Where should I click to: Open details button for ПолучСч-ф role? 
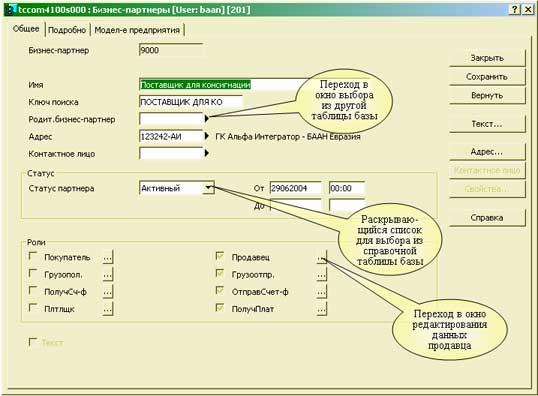[x=108, y=292]
